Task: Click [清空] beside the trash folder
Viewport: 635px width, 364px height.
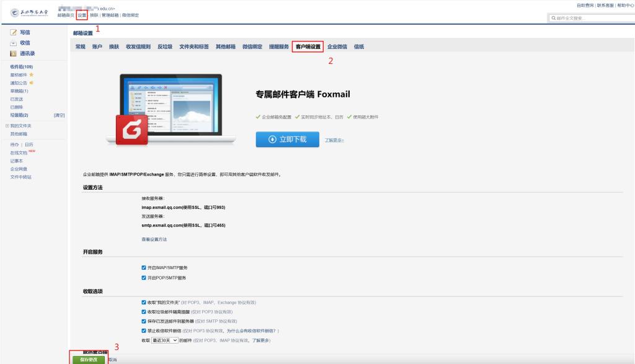Action: pyautogui.click(x=59, y=115)
